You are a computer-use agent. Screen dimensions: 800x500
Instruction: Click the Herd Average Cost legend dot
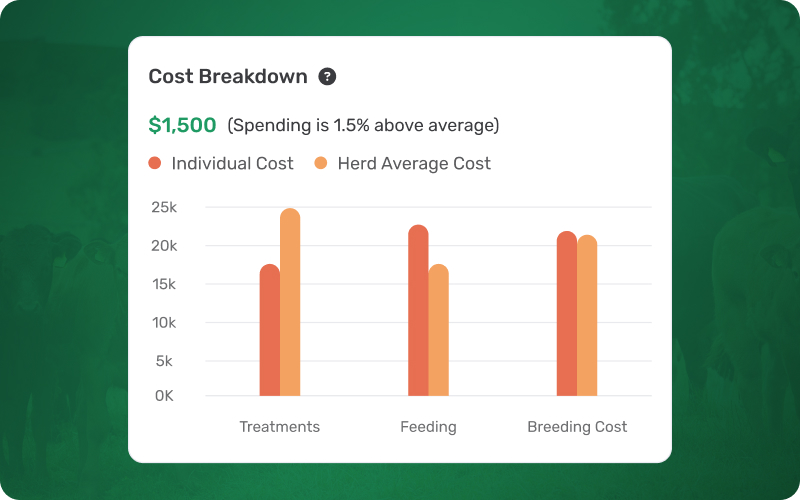[x=321, y=163]
